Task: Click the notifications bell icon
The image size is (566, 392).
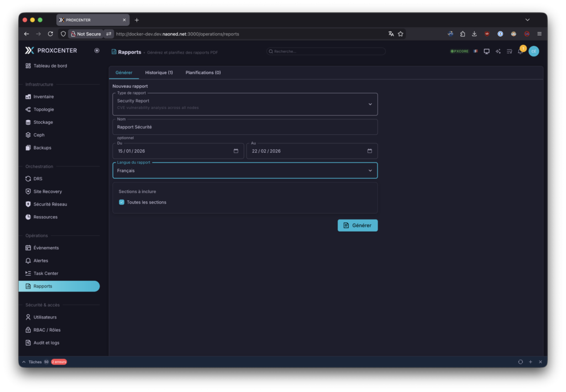Action: tap(520, 51)
